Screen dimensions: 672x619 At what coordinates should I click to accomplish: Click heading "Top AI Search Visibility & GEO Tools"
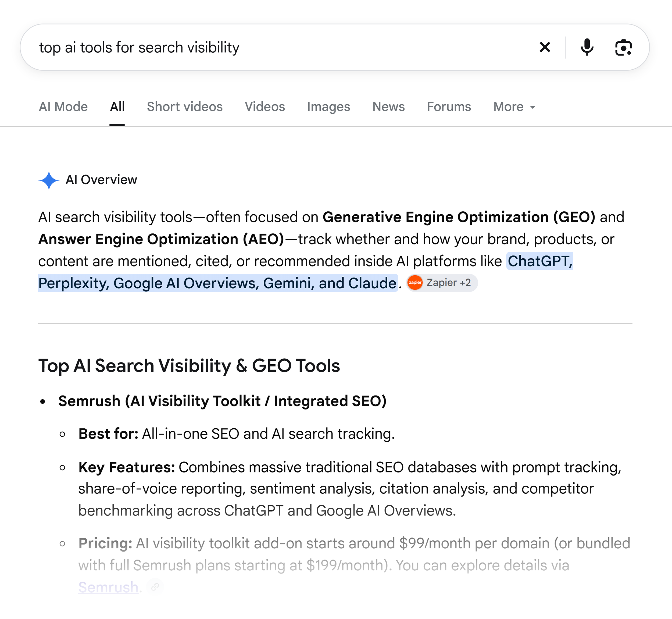(x=189, y=366)
